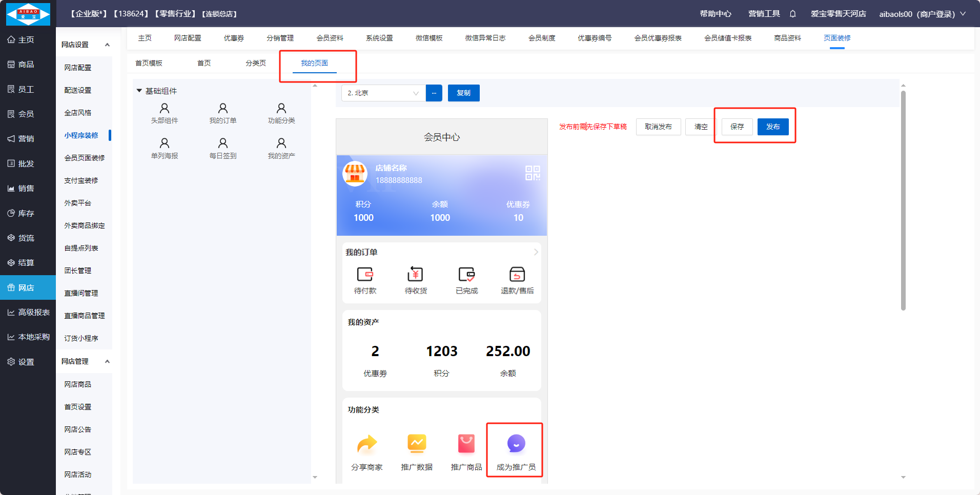Image resolution: width=980 pixels, height=495 pixels.
Task: Open the 2.北京 page dropdown
Action: pos(383,93)
